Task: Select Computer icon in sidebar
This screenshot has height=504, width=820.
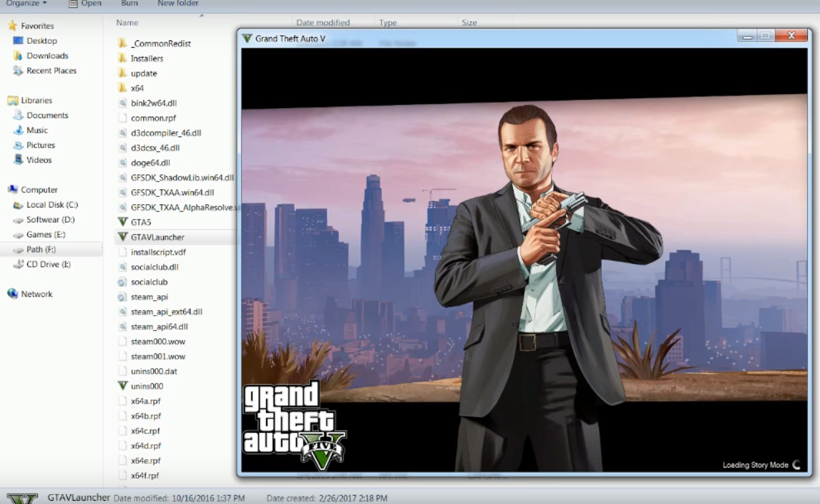Action: (x=13, y=190)
